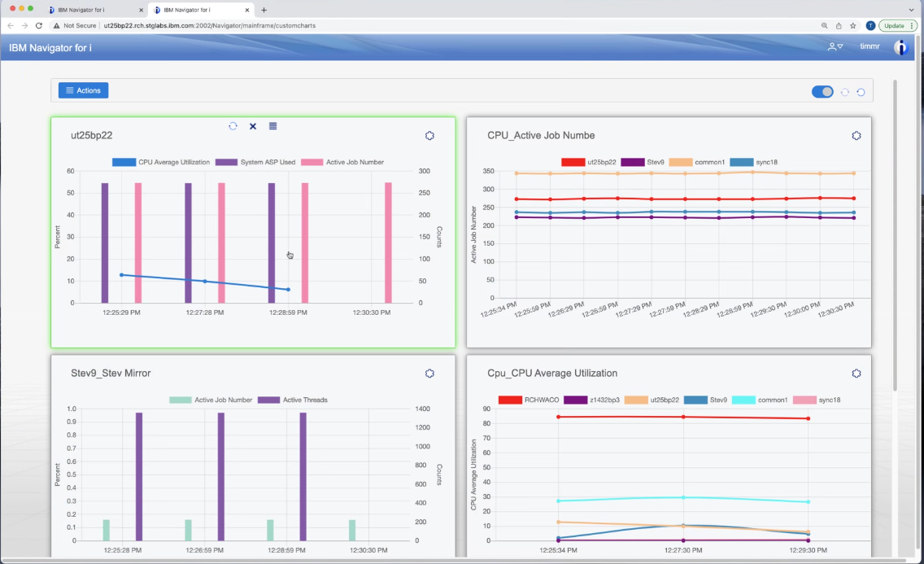This screenshot has width=924, height=564.
Task: Click the z1432bp3 purple legend swatch
Action: point(575,400)
